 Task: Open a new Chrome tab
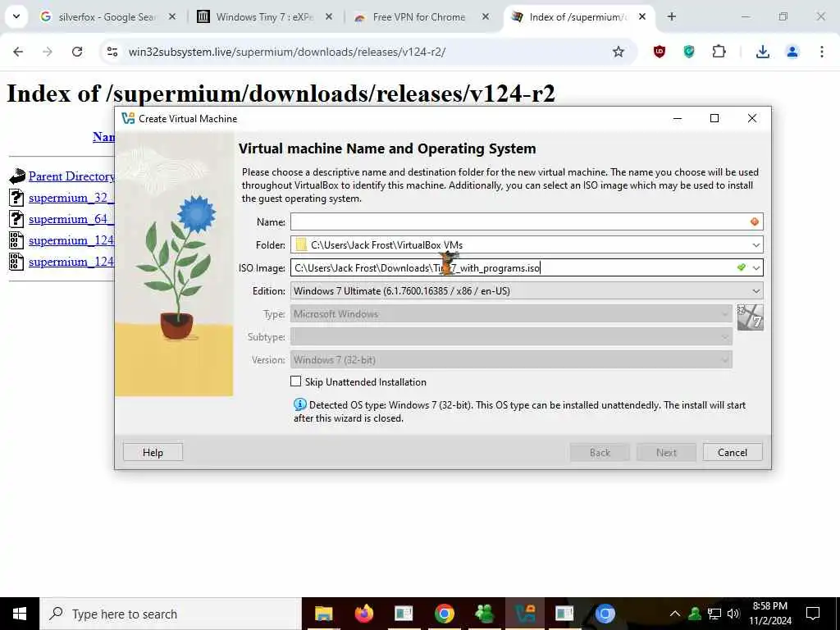pos(671,16)
